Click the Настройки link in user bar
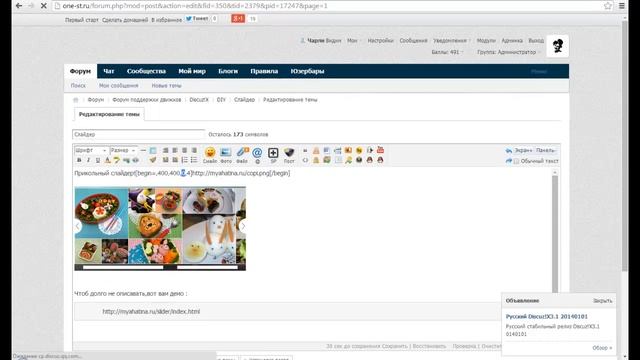 click(380, 40)
